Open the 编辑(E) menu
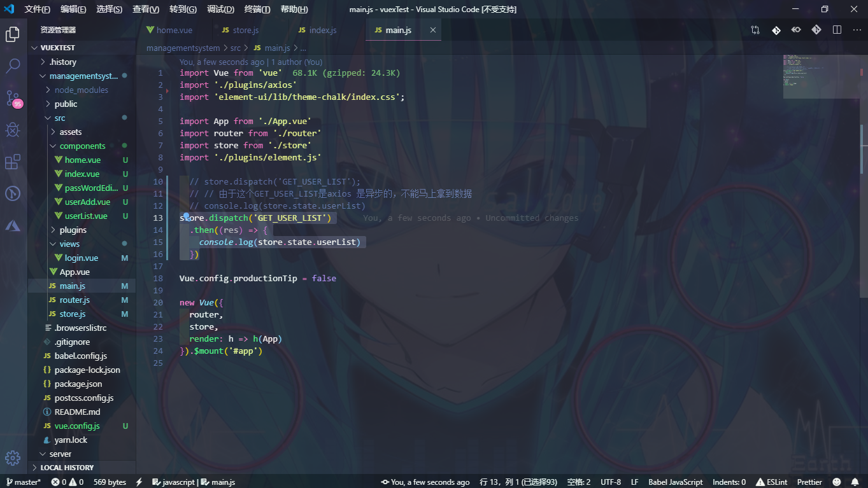 point(73,10)
